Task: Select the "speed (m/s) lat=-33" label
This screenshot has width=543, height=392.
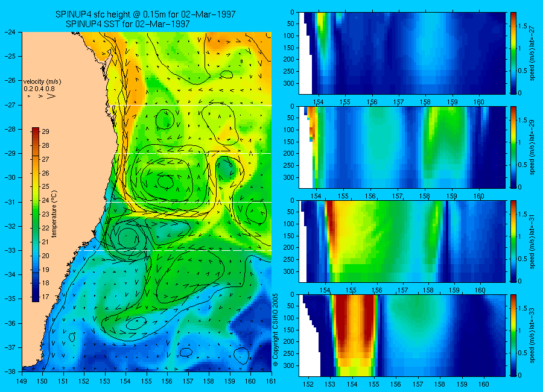Action: 532,335
